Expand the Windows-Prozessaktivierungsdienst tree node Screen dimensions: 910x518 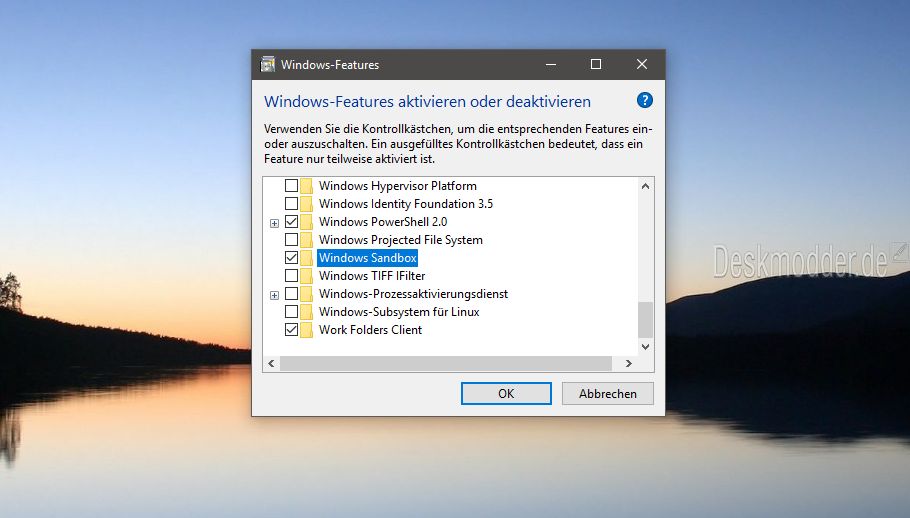click(x=275, y=295)
